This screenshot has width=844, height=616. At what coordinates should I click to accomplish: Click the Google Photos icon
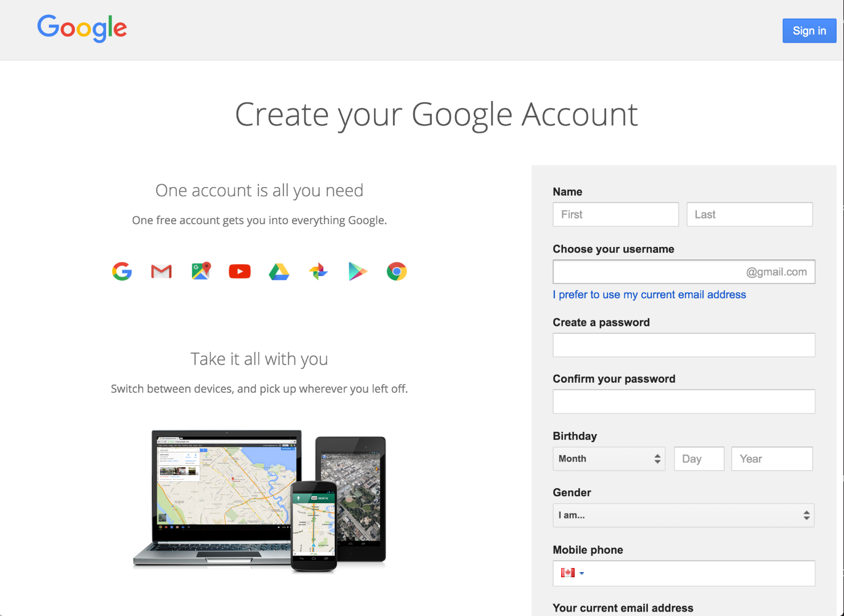pos(318,271)
